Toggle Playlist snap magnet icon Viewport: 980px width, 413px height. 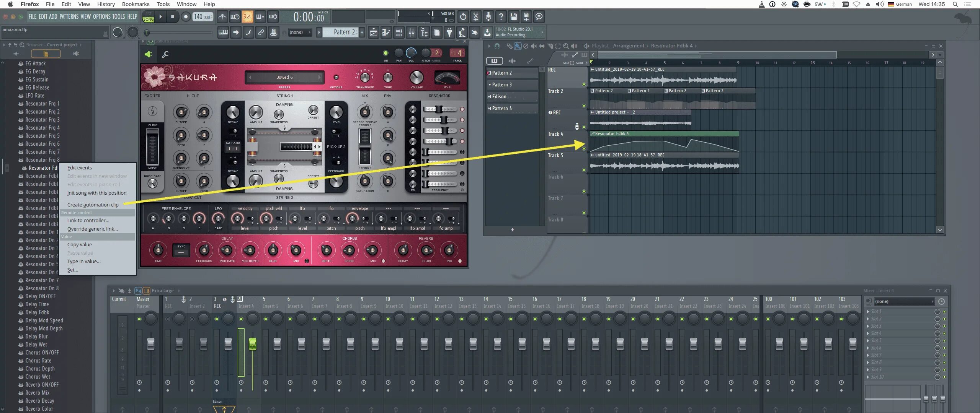pyautogui.click(x=497, y=46)
